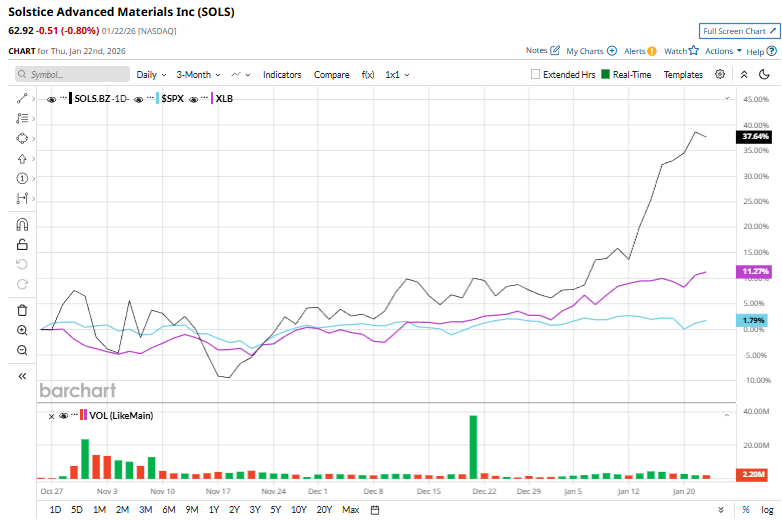Open the chart type line dropdown

pos(240,74)
